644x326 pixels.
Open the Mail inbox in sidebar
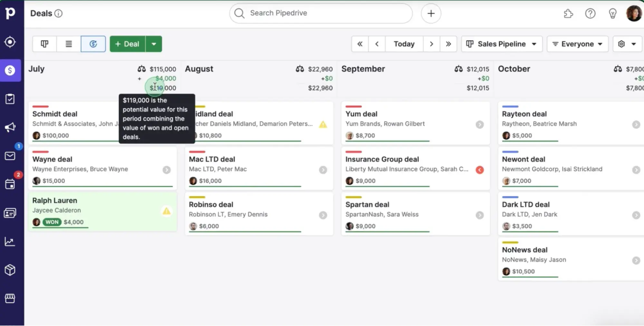point(10,156)
